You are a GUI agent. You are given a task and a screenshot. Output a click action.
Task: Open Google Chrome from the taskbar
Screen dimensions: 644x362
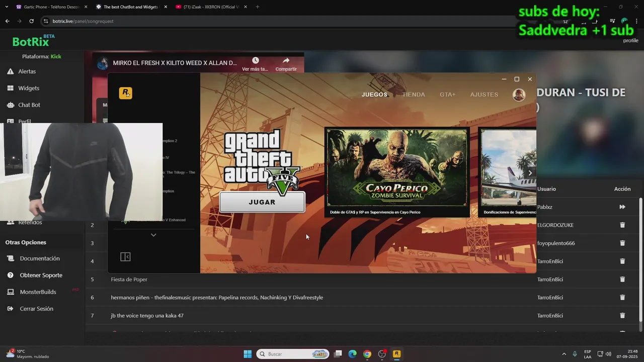(x=367, y=354)
